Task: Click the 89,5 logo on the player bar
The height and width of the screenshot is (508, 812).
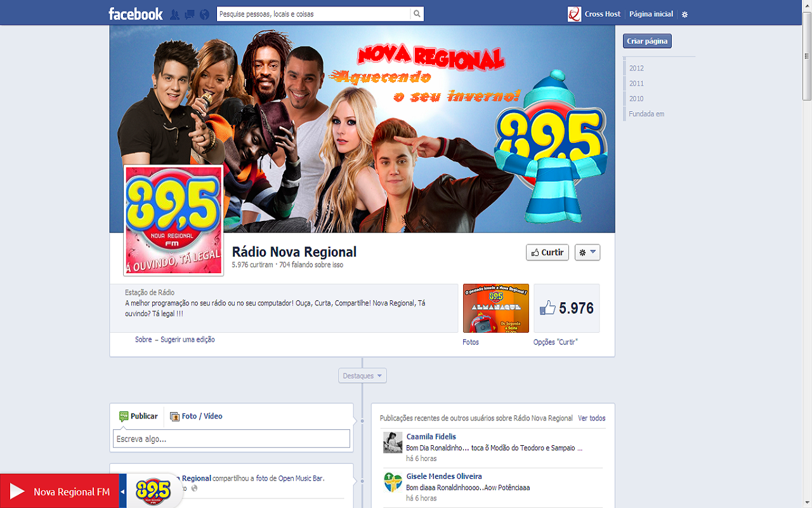Action: tap(153, 490)
